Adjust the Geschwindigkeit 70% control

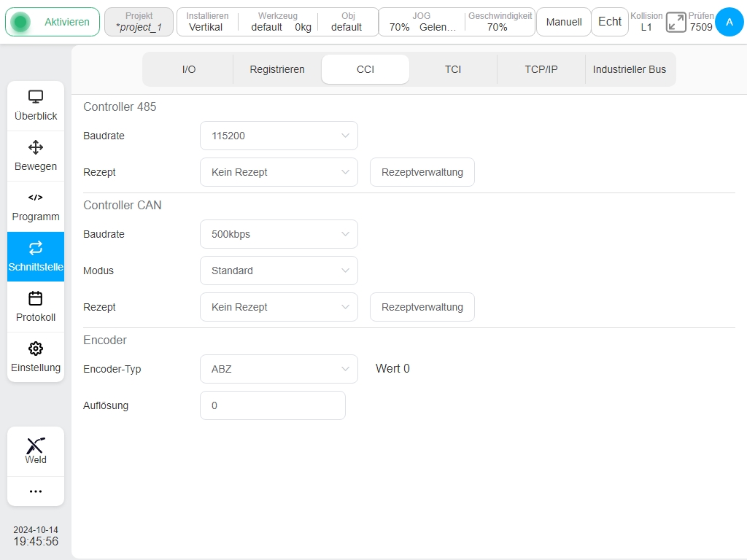coord(500,22)
